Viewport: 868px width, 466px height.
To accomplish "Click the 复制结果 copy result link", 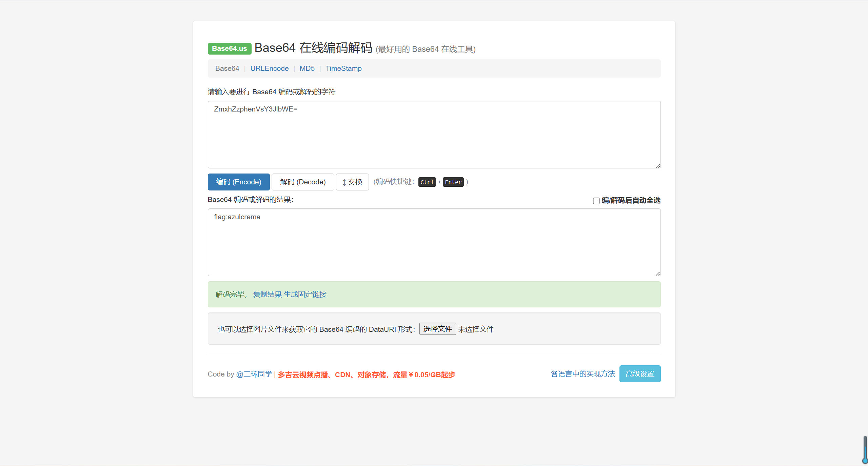I will 267,294.
